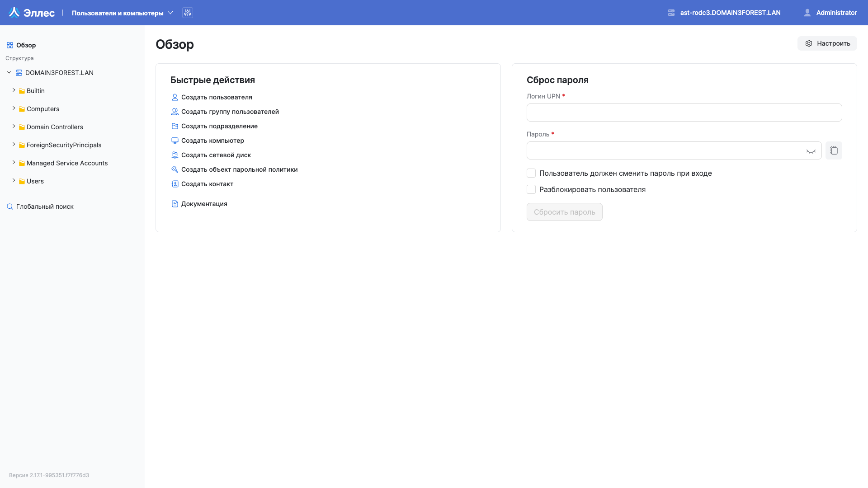
Task: Click the Глобальный поиск magnifier icon
Action: [x=10, y=206]
